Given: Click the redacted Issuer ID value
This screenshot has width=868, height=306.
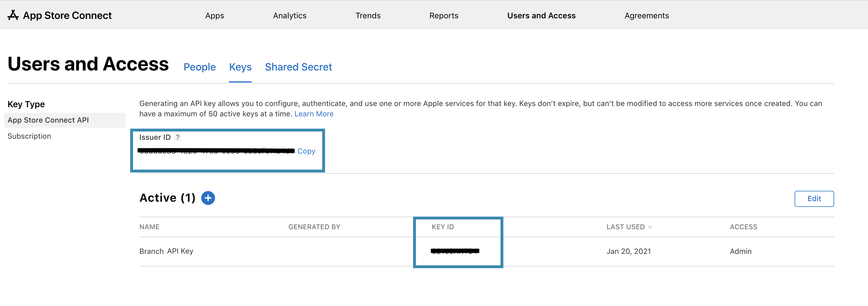Looking at the screenshot, I should click(216, 151).
